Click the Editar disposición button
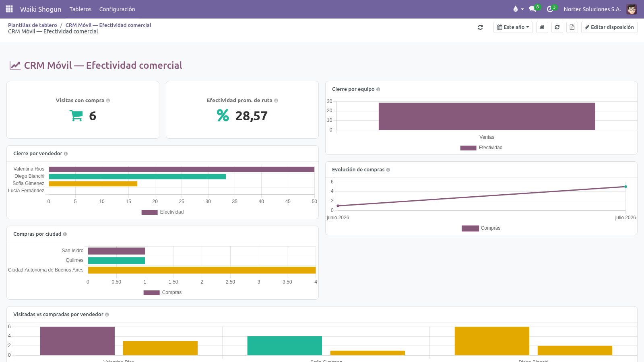 (609, 27)
